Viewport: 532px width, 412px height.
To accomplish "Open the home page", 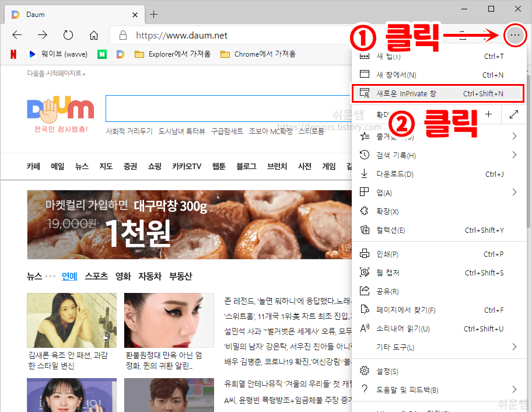I will pyautogui.click(x=94, y=35).
